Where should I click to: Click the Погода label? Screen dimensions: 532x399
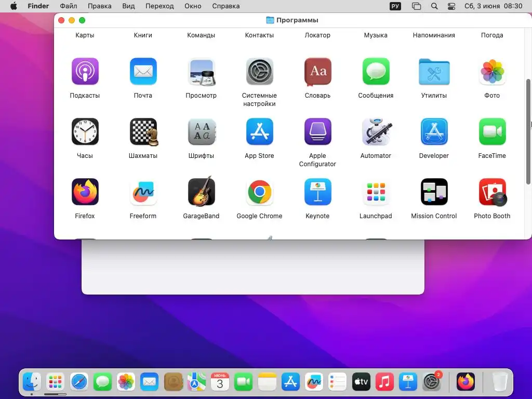coord(492,35)
